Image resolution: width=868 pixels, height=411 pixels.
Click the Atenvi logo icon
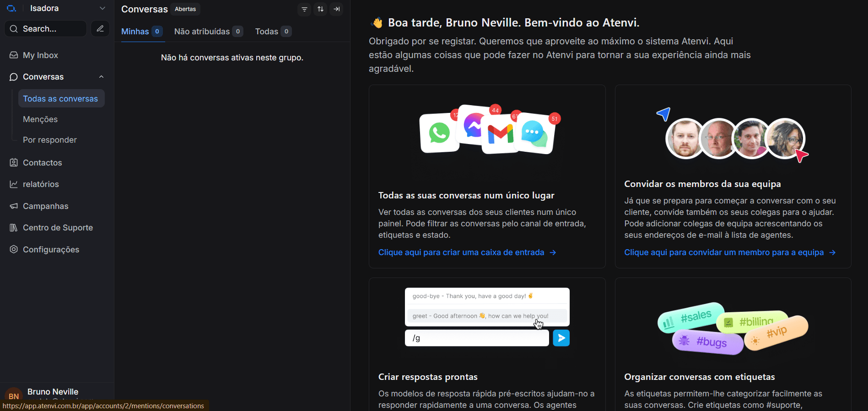(x=11, y=8)
